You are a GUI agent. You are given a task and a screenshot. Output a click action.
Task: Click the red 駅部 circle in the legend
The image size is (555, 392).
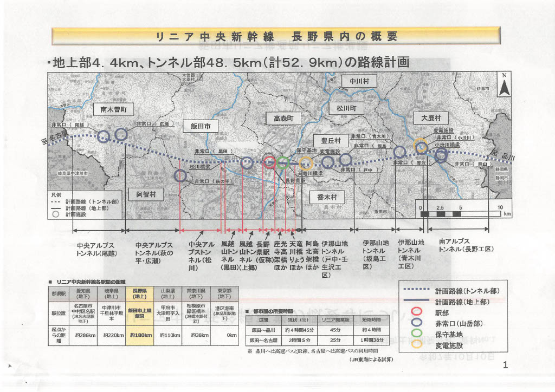click(417, 312)
